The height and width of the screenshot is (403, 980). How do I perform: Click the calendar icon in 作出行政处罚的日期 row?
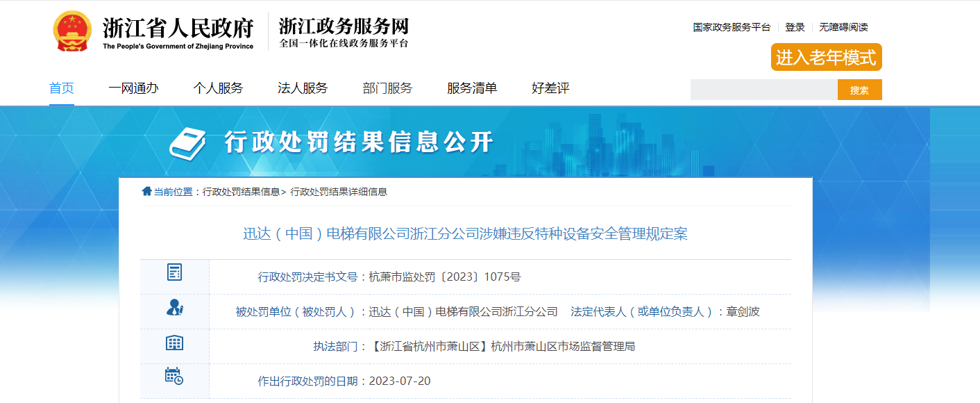(x=174, y=376)
